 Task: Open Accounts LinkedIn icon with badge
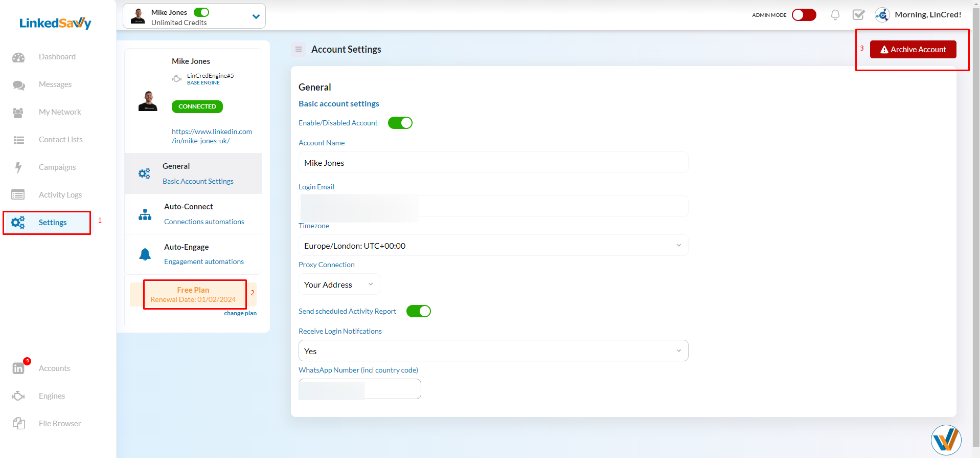19,368
